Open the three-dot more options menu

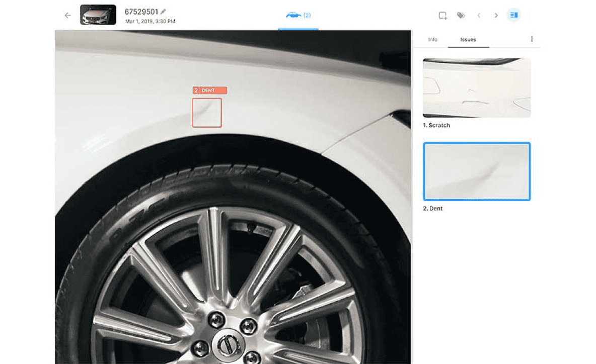[532, 39]
